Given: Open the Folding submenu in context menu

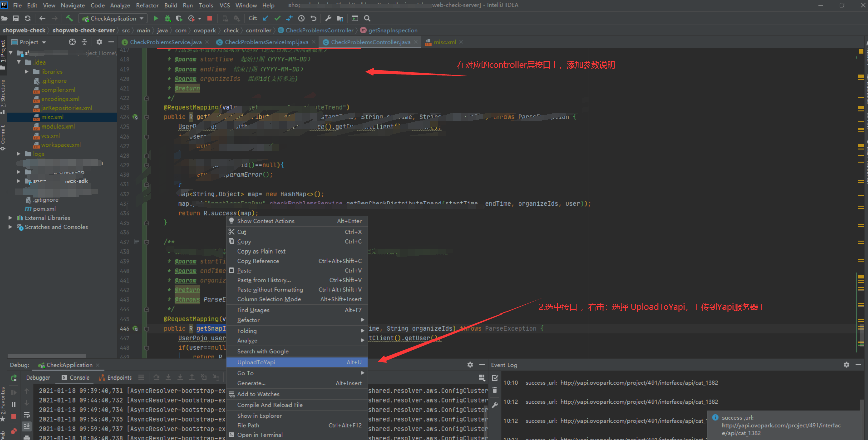Looking at the screenshot, I should point(297,331).
